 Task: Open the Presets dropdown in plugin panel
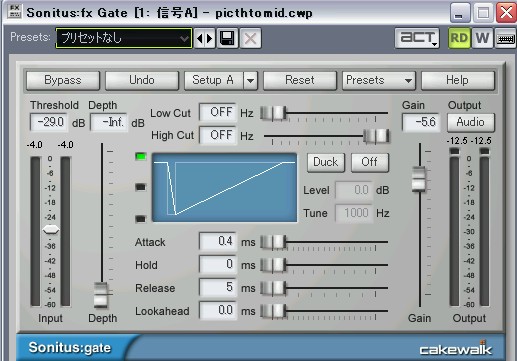tap(379, 80)
